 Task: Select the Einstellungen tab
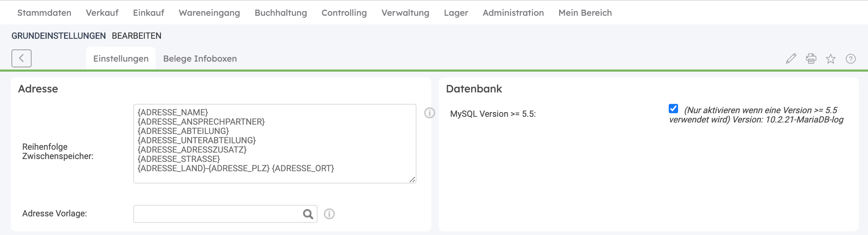[x=121, y=59]
